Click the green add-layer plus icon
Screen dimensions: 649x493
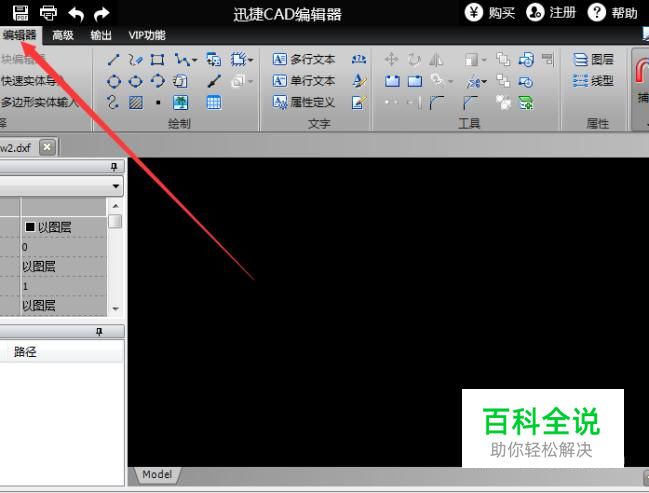[526, 103]
